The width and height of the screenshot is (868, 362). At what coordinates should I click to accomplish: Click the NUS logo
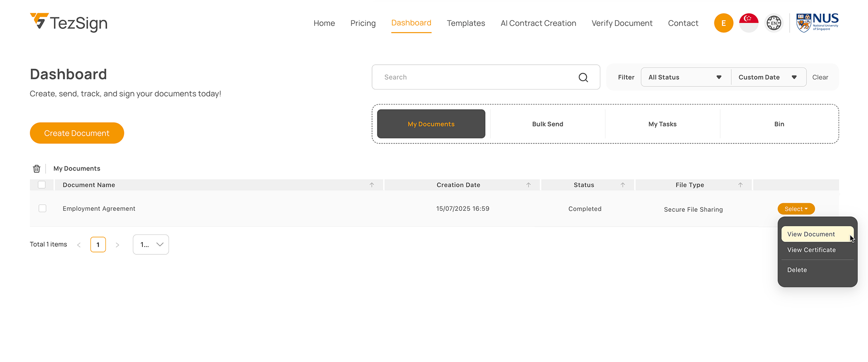[x=817, y=23]
